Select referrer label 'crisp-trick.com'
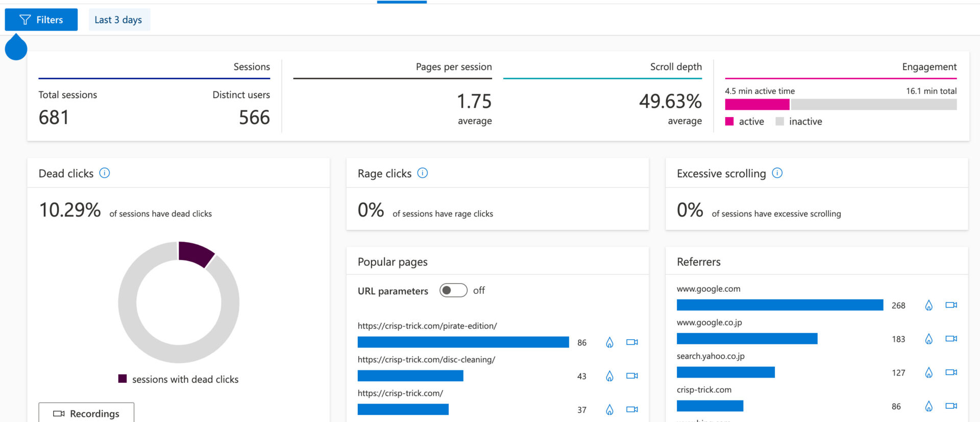The width and height of the screenshot is (980, 422). 704,390
